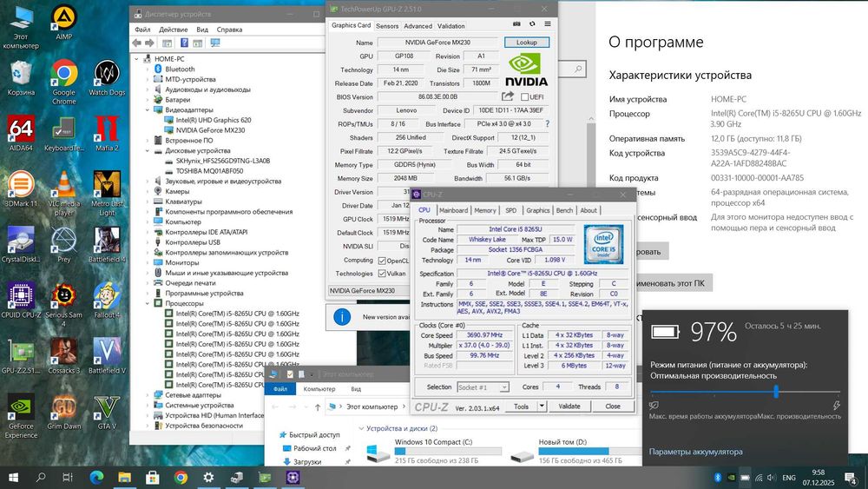Collapse the Дисковые устройства node
Image resolution: width=868 pixels, height=489 pixels.
click(x=148, y=150)
